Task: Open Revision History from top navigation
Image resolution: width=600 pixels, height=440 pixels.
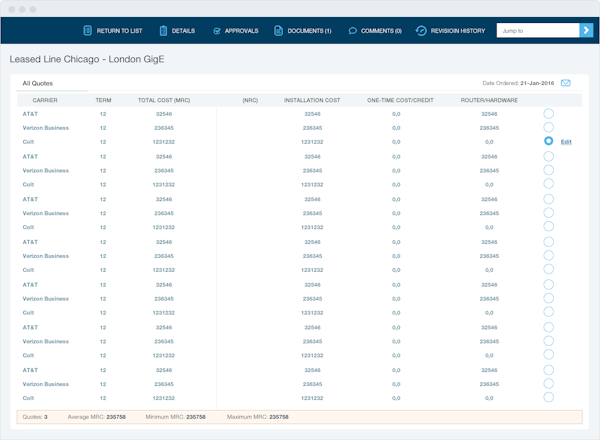Action: (458, 31)
